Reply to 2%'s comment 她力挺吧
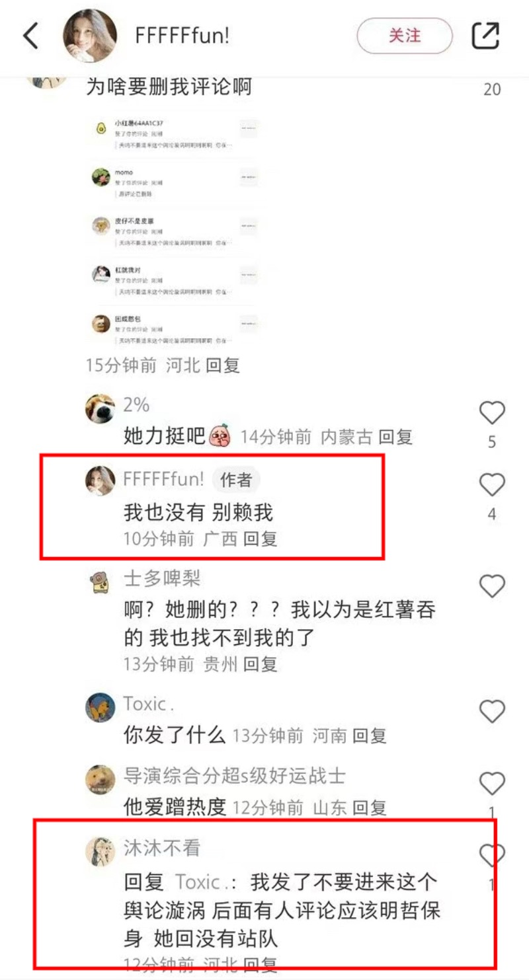This screenshot has height=980, width=529. pyautogui.click(x=395, y=436)
